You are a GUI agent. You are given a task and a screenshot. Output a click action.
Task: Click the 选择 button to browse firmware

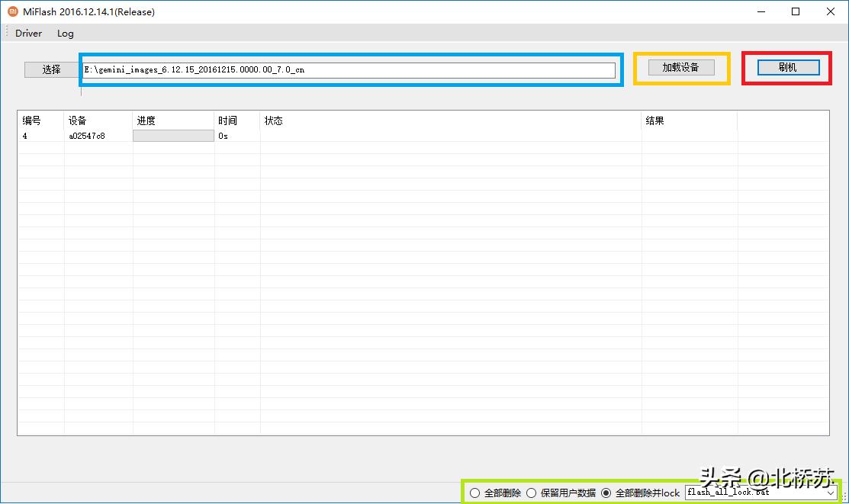[50, 69]
